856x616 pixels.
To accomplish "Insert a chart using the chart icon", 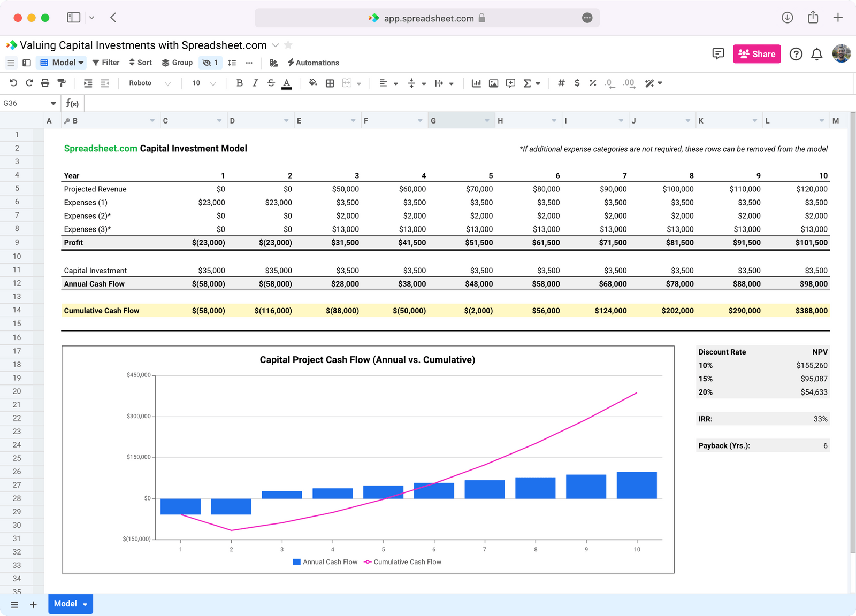I will point(476,83).
